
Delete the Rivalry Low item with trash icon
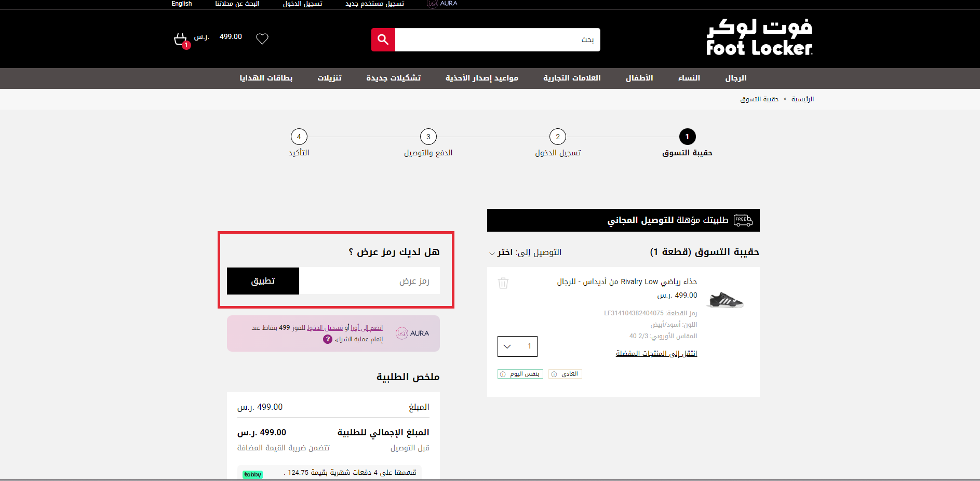coord(503,283)
